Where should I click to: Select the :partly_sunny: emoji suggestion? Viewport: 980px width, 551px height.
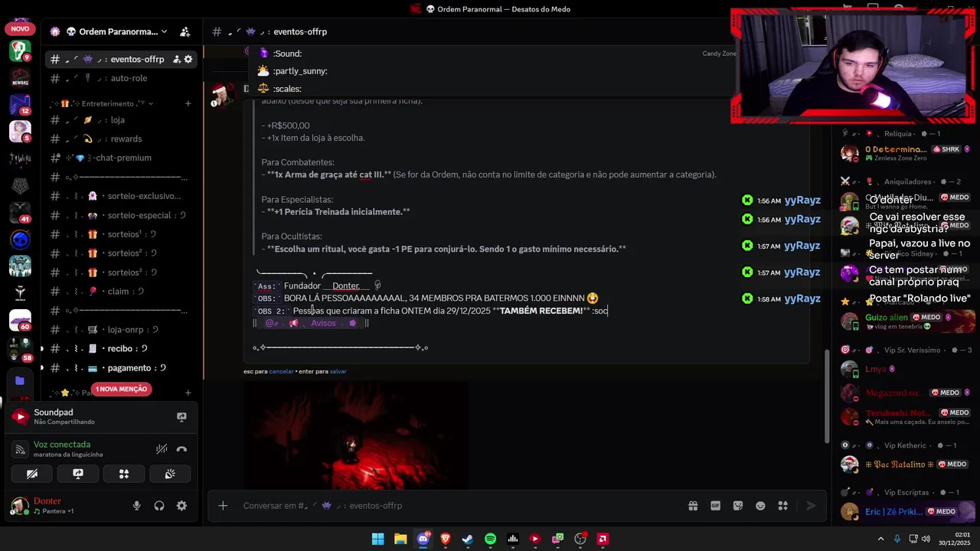(490, 70)
